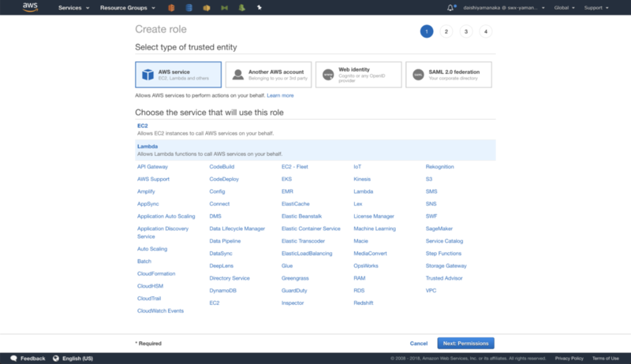The height and width of the screenshot is (364, 631).
Task: Select IoT service
Action: [357, 166]
